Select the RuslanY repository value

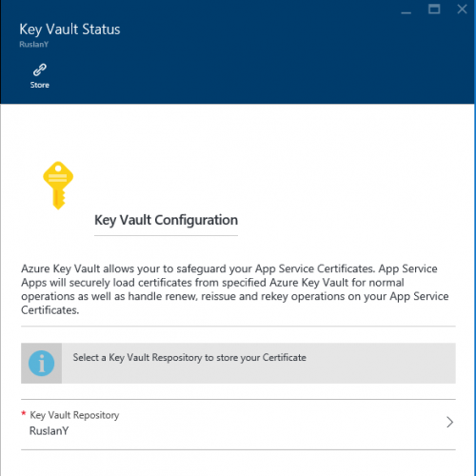coord(49,431)
